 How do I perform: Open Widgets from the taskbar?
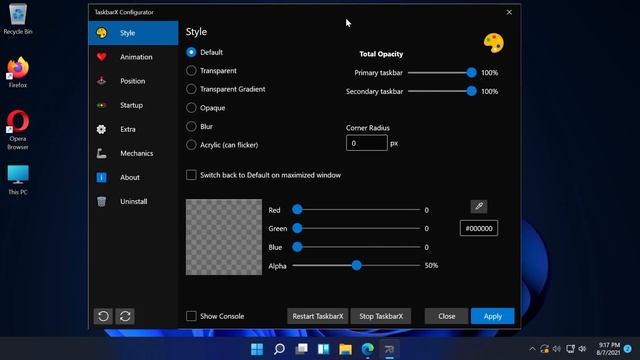324,349
